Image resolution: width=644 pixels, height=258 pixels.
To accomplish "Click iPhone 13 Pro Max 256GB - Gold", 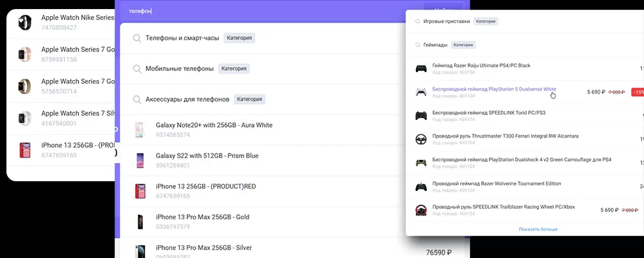I will click(202, 217).
